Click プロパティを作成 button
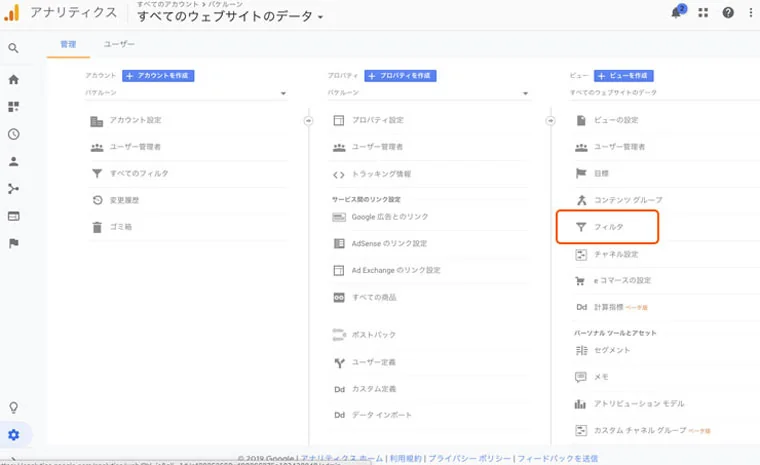This screenshot has height=465, width=760. pos(400,76)
